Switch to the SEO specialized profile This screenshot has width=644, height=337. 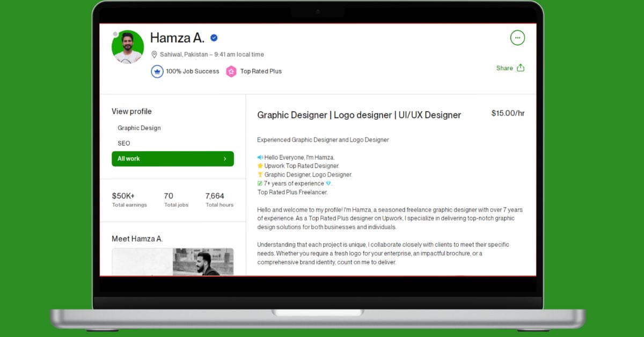click(123, 143)
